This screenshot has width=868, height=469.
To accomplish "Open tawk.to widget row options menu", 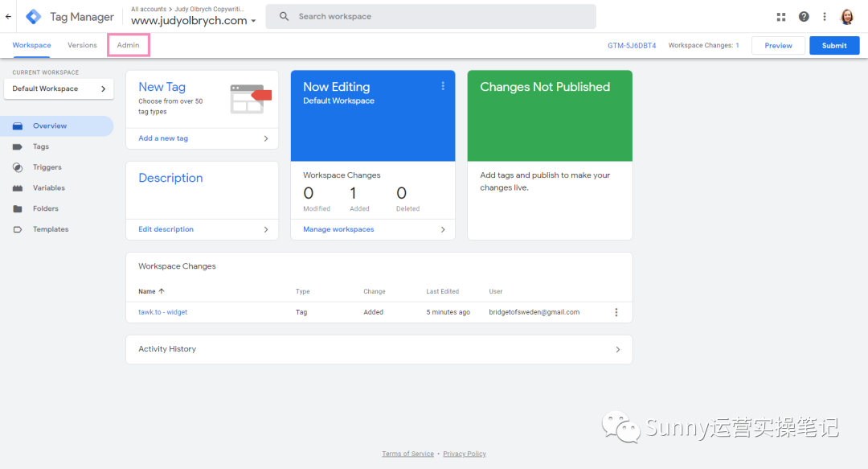I will tap(616, 312).
